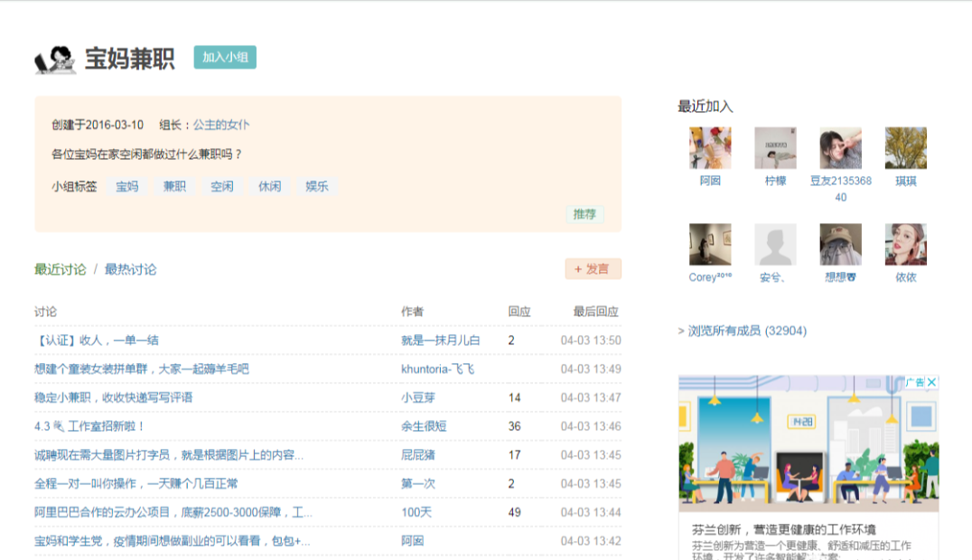This screenshot has height=560, width=972.
Task: Click member 柠檬 avatar thumbnail
Action: tap(775, 148)
